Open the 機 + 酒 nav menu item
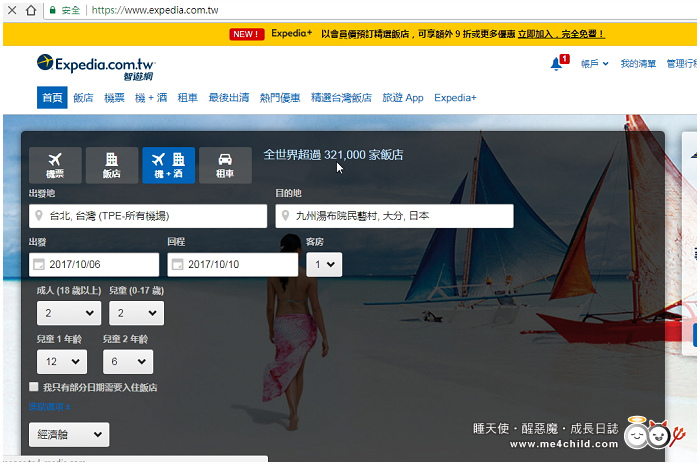This screenshot has height=465, width=700. 151,98
